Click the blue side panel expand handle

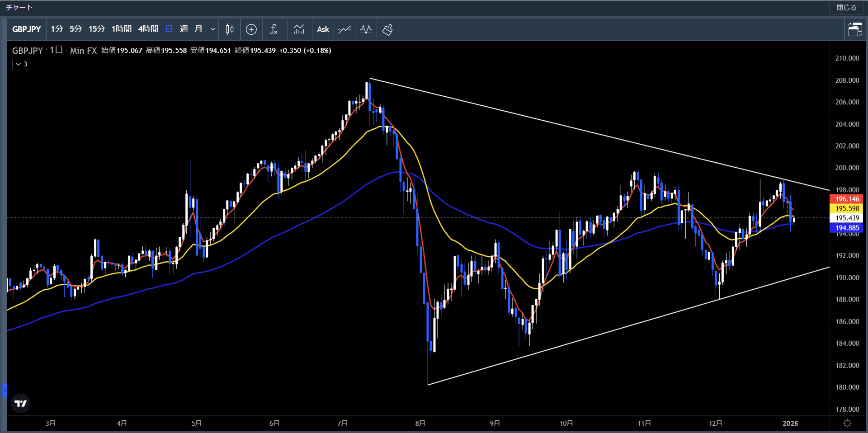[x=5, y=390]
